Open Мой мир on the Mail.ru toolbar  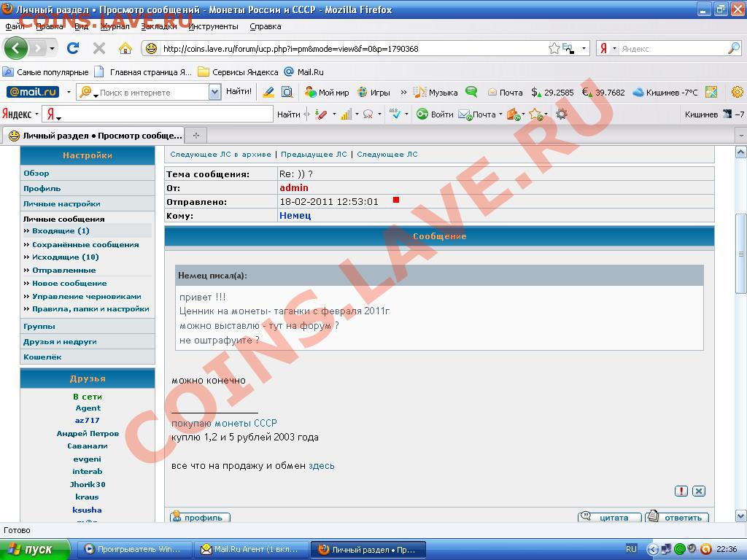(x=327, y=93)
